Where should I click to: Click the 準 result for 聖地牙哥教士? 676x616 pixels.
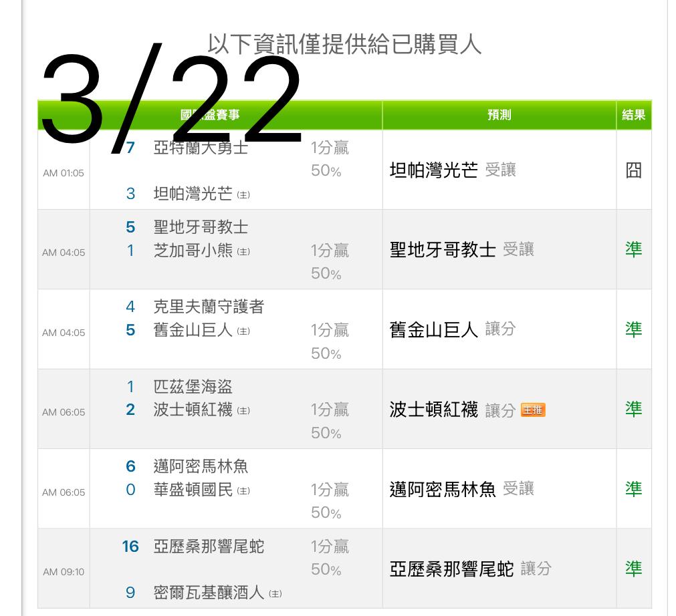[634, 250]
